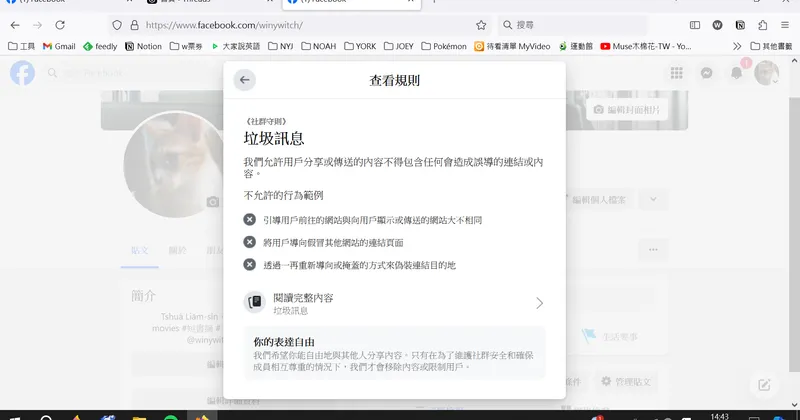
Task: Open the notifications bell icon
Action: [x=736, y=73]
